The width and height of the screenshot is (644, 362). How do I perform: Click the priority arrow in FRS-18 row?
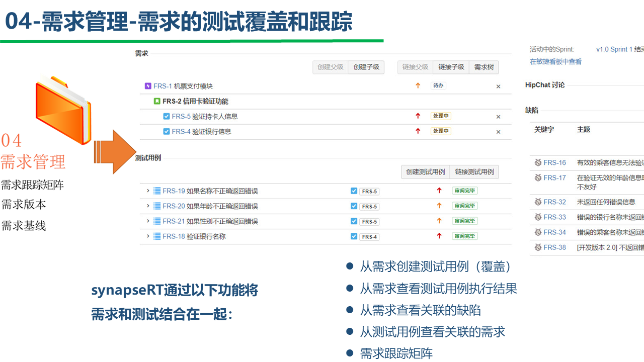tap(439, 236)
